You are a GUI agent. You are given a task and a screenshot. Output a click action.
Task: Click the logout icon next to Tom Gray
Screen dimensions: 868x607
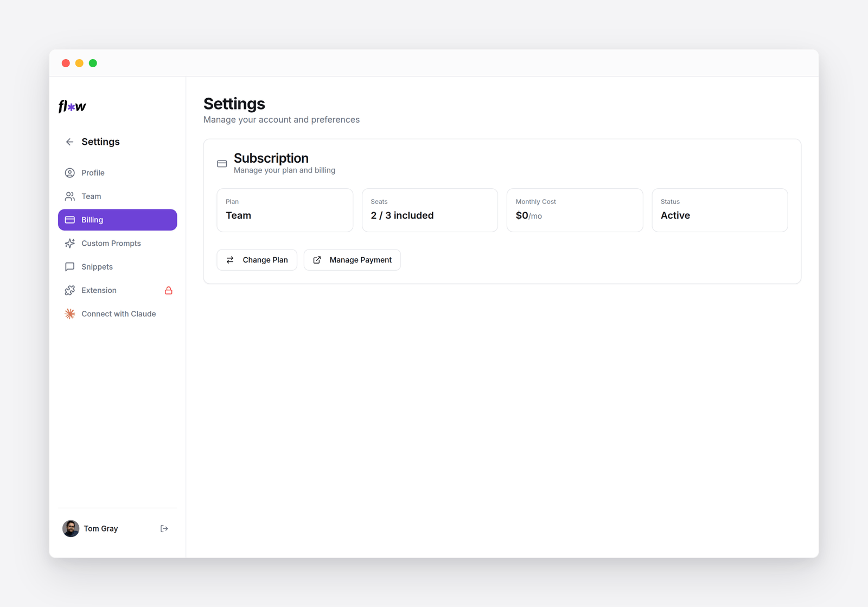point(164,528)
